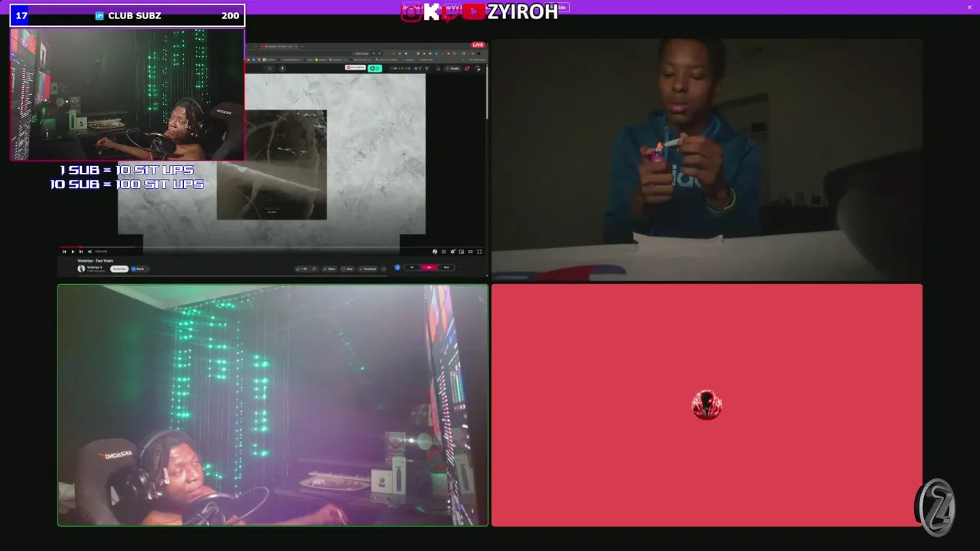The width and height of the screenshot is (980, 551).
Task: Click the Subscribed button under video
Action: tap(119, 269)
